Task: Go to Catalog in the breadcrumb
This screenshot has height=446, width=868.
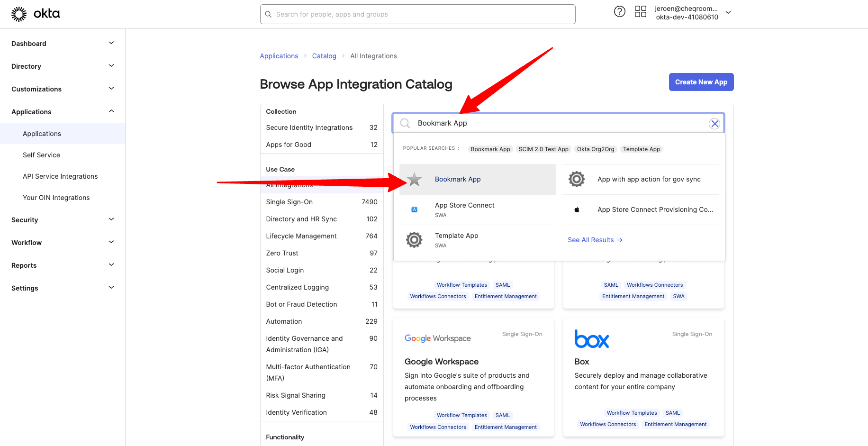Action: click(x=324, y=56)
